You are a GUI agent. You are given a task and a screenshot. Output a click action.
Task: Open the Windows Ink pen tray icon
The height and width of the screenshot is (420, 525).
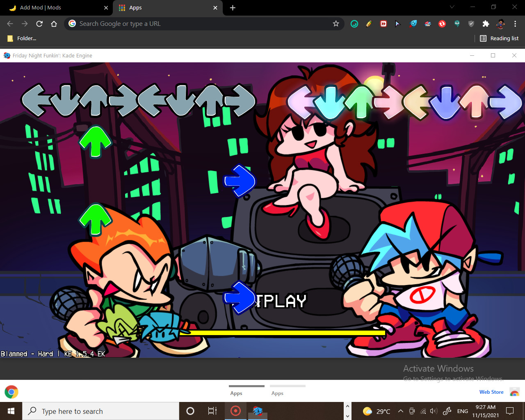(x=447, y=411)
